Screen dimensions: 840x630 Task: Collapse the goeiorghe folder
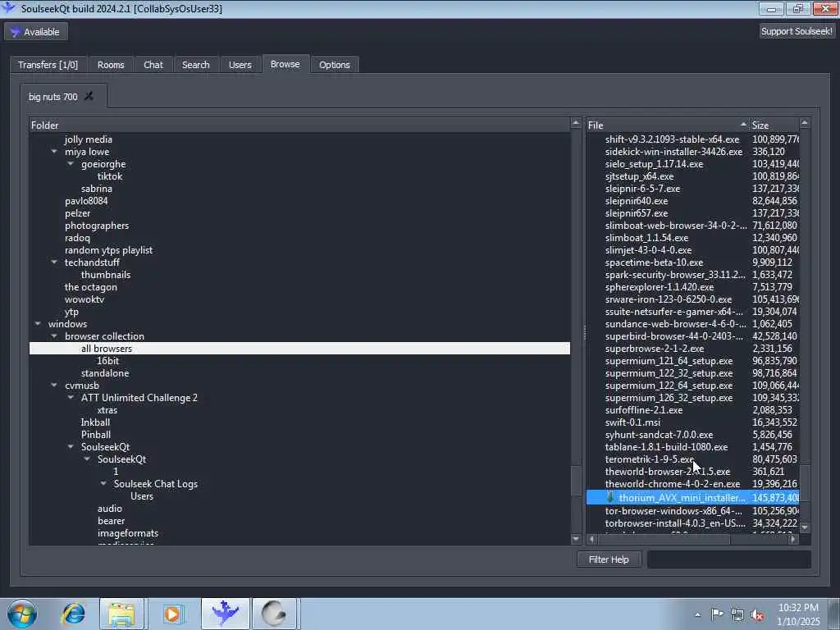pos(71,164)
